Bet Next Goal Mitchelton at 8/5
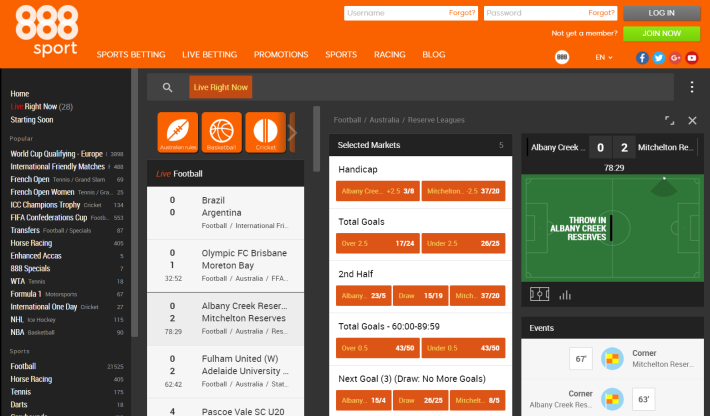710x416 pixels. coord(478,401)
